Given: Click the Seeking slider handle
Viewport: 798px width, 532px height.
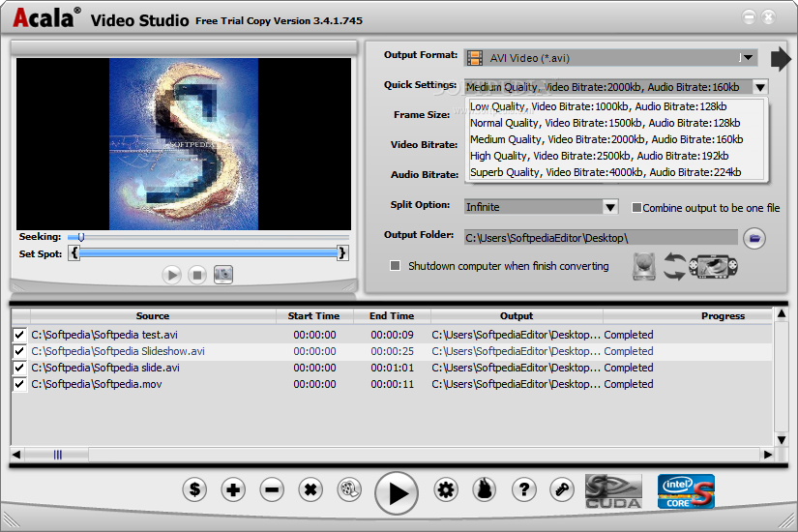Looking at the screenshot, I should tap(81, 237).
